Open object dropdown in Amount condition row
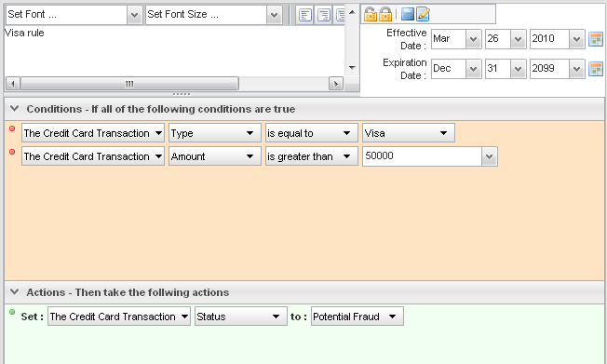 coord(93,156)
